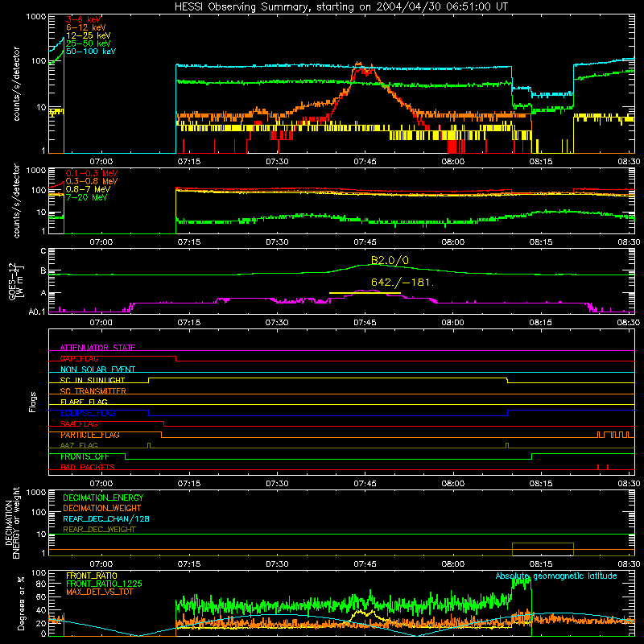Select the 12-25 keV legend label
Viewport: 644px width, 644px height.
click(x=88, y=35)
